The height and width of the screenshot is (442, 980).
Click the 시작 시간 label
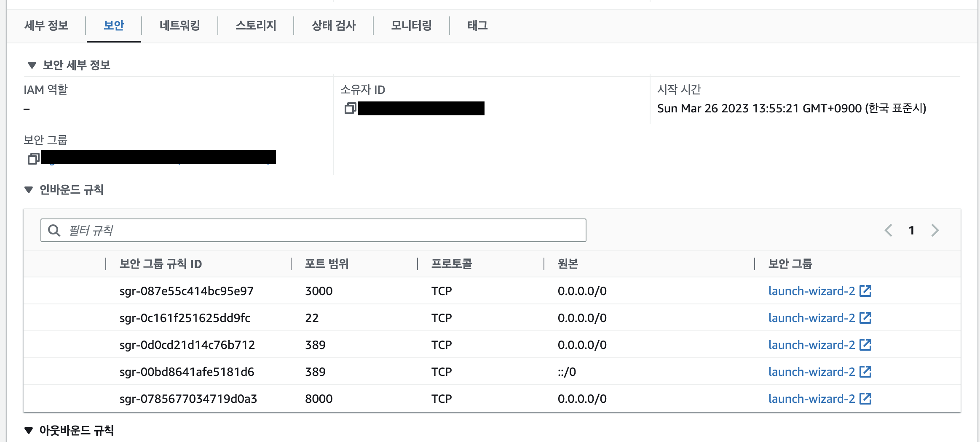point(679,89)
